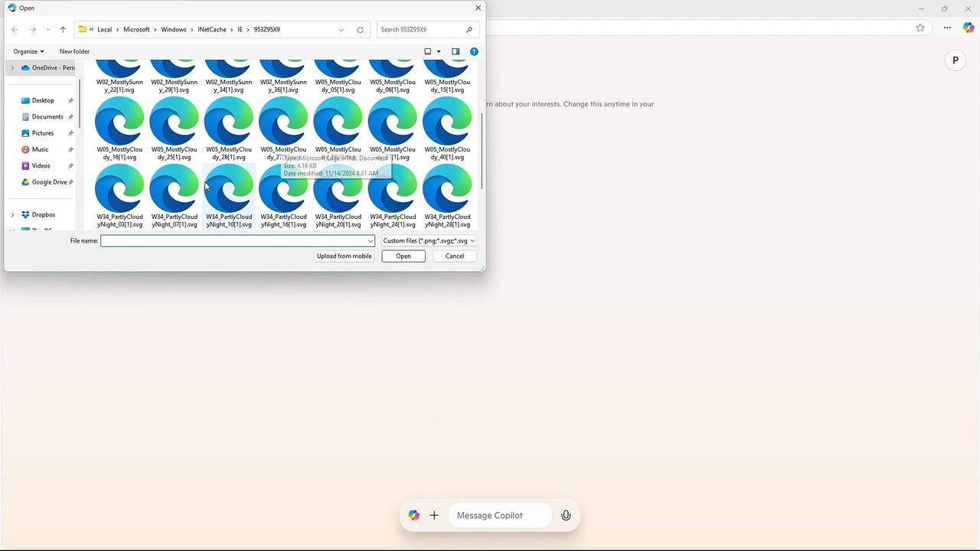Select file W34_PartlyCloudyNight_03[1].svg
The height and width of the screenshot is (551, 980).
(x=119, y=197)
